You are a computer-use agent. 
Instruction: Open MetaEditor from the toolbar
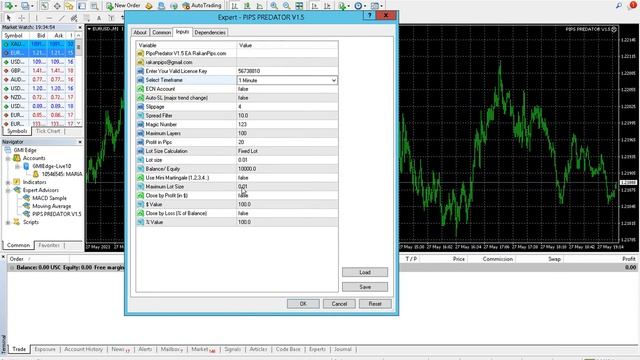[x=149, y=6]
